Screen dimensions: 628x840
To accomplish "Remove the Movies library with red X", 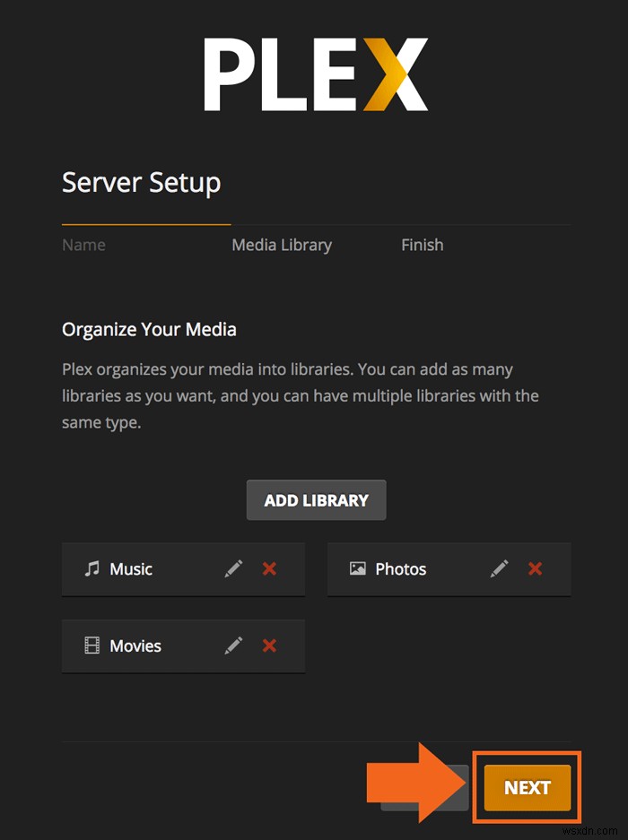I will [x=269, y=645].
